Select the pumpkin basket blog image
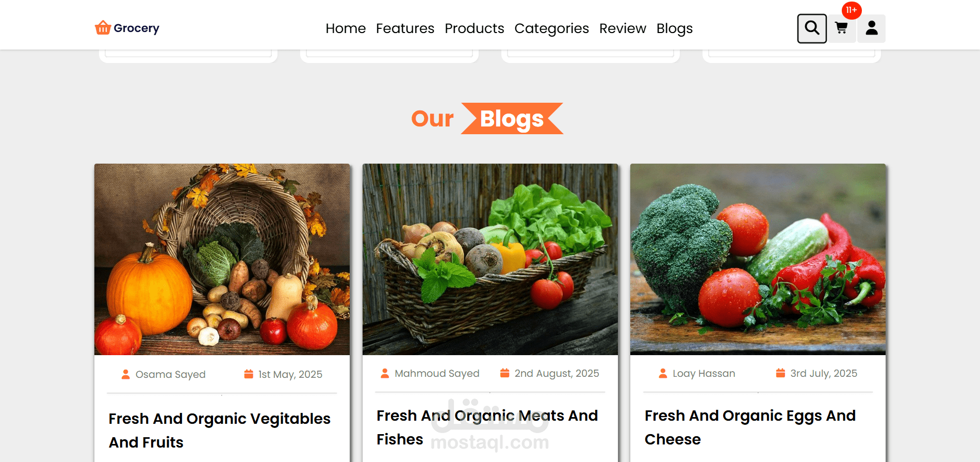Viewport: 980px width, 462px height. click(x=222, y=260)
